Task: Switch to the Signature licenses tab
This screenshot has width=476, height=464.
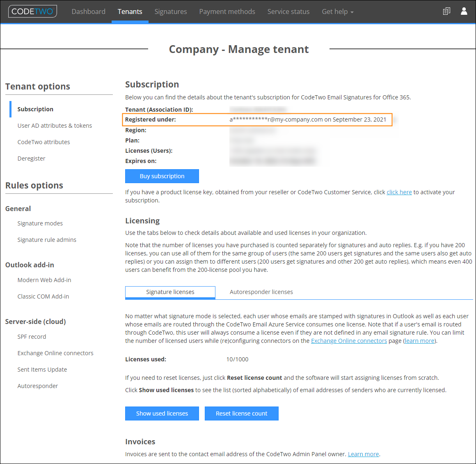Action: (x=170, y=292)
